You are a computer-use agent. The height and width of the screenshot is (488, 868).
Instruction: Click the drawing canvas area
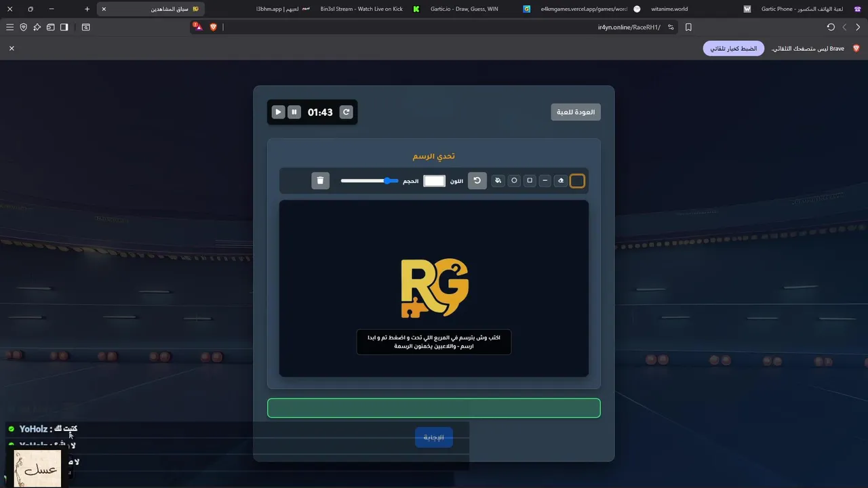[434, 288]
